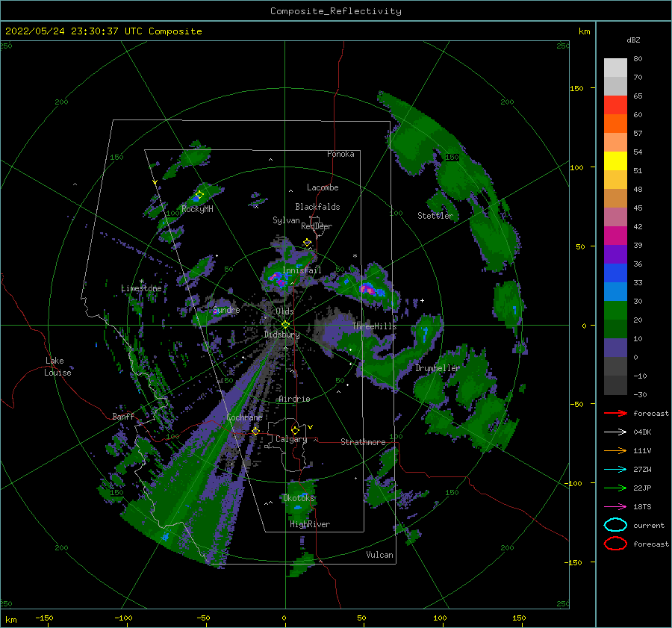Click the Limestone label
Image resolution: width=672 pixels, height=628 pixels.
[x=141, y=288]
